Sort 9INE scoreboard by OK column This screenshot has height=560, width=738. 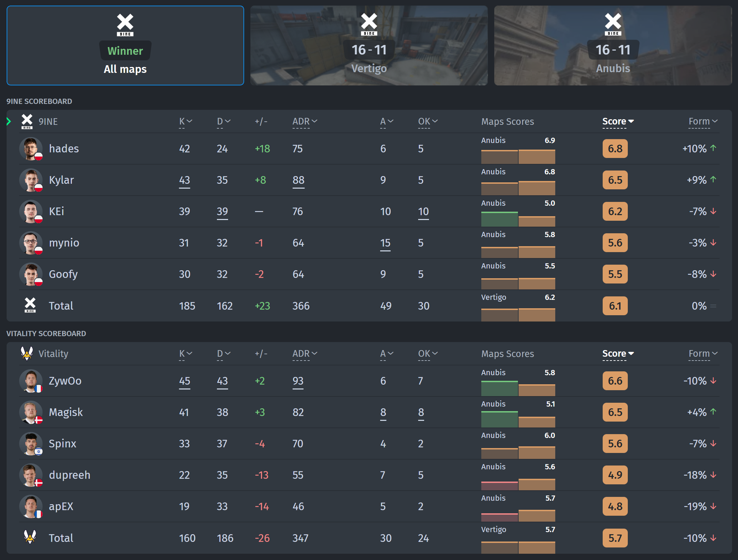pos(428,121)
